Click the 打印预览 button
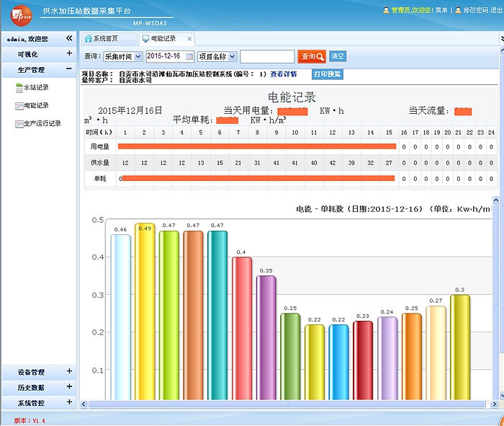Image resolution: width=504 pixels, height=426 pixels. pyautogui.click(x=328, y=74)
